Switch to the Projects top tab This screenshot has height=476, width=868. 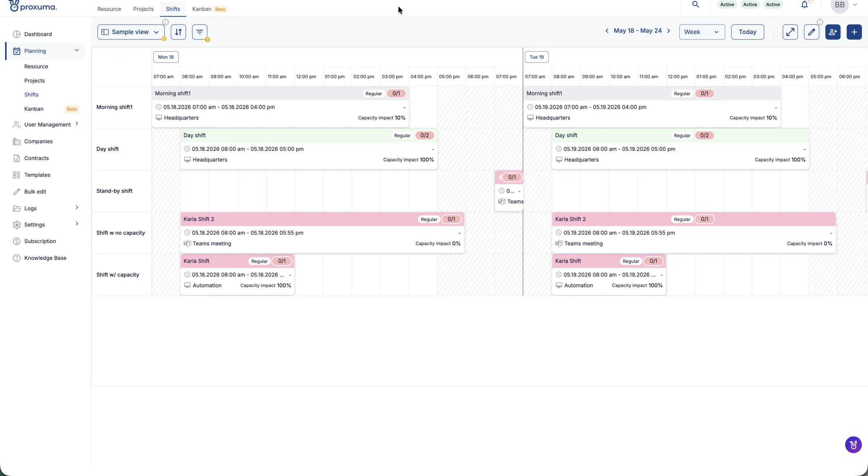point(143,9)
